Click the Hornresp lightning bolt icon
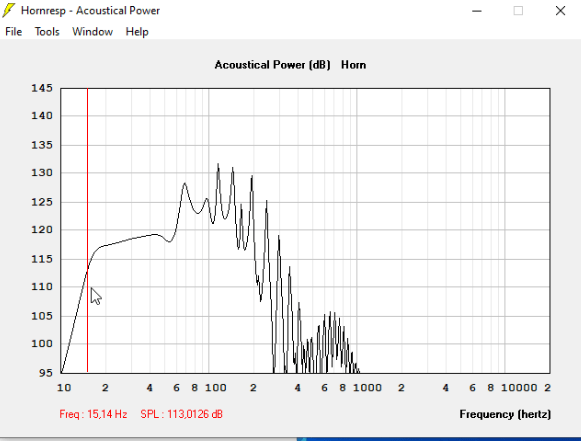Viewport: 581px width, 441px height. point(9,10)
